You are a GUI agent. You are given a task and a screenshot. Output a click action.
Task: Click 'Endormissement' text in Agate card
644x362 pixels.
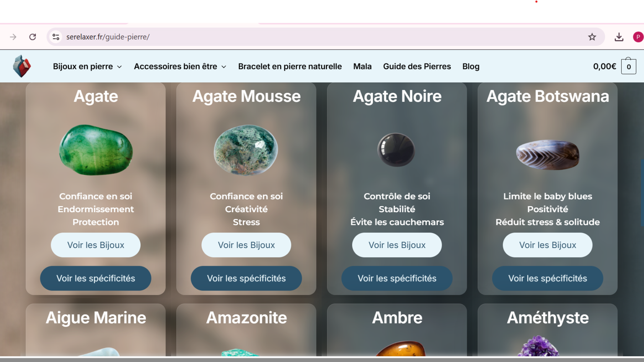[96, 209]
